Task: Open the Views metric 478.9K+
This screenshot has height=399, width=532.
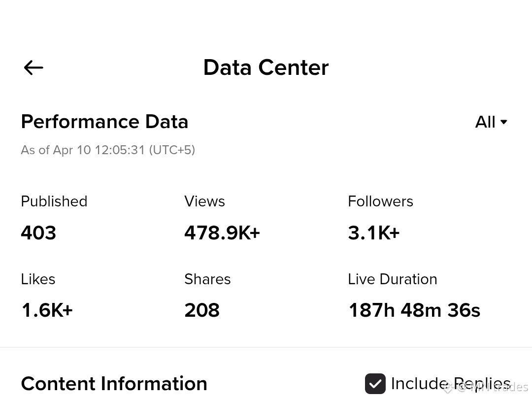Action: [x=222, y=233]
